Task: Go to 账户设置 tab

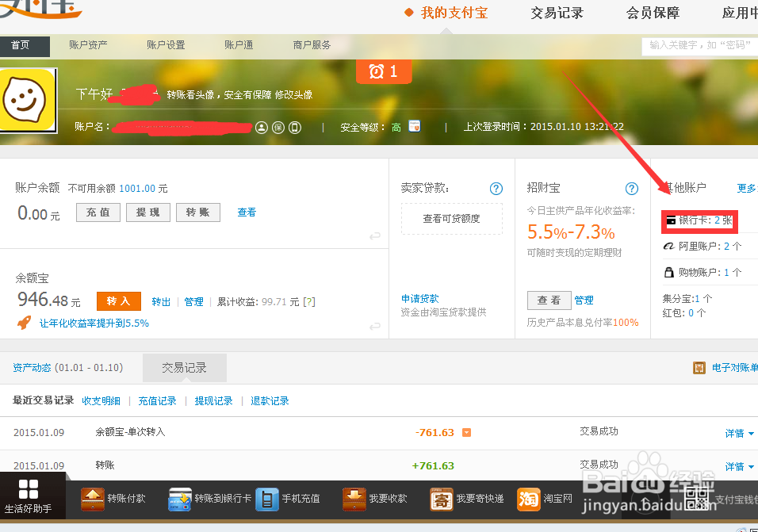Action: click(166, 45)
